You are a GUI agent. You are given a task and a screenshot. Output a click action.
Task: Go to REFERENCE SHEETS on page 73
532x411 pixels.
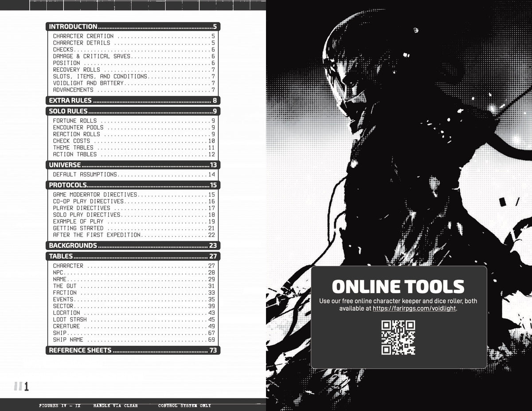(133, 350)
